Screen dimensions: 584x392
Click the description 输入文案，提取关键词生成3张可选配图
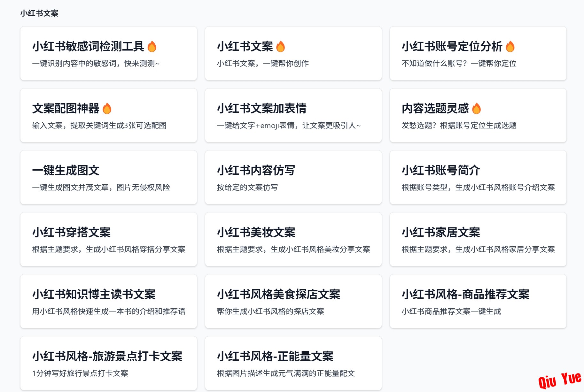[x=99, y=125]
